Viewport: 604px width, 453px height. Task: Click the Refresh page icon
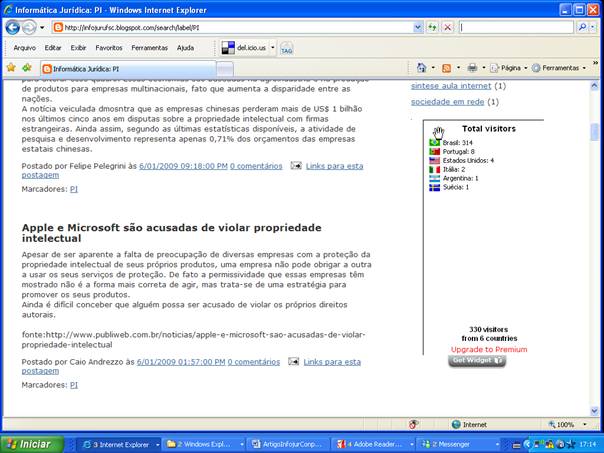coord(431,27)
